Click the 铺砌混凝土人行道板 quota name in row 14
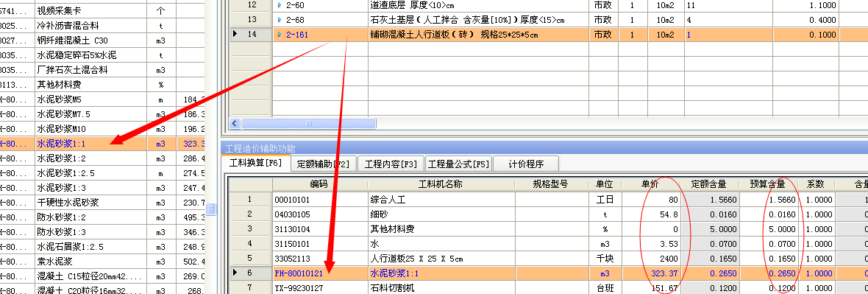 click(454, 35)
